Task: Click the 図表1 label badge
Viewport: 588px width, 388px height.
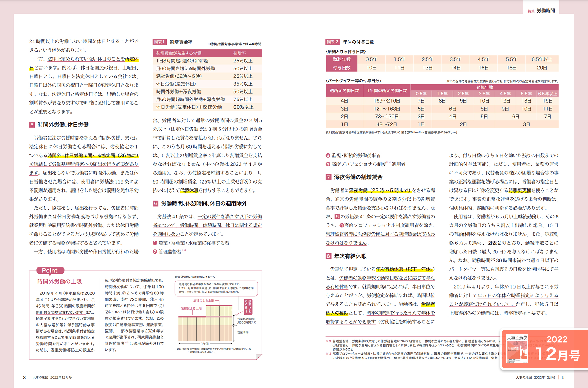Action: [160, 42]
